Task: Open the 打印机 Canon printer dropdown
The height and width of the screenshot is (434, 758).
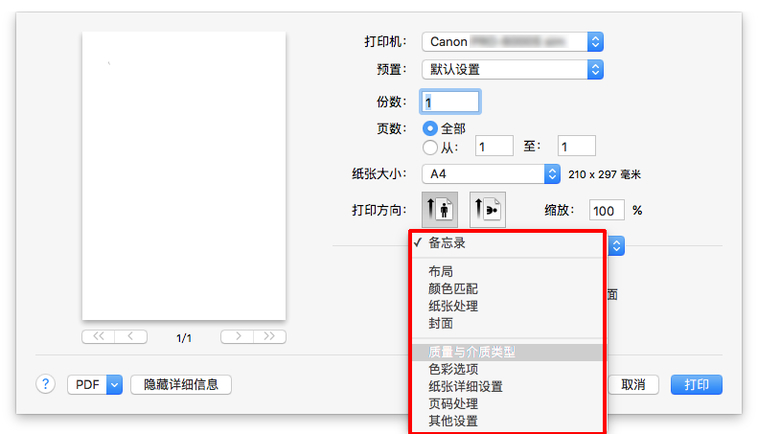Action: coord(595,42)
